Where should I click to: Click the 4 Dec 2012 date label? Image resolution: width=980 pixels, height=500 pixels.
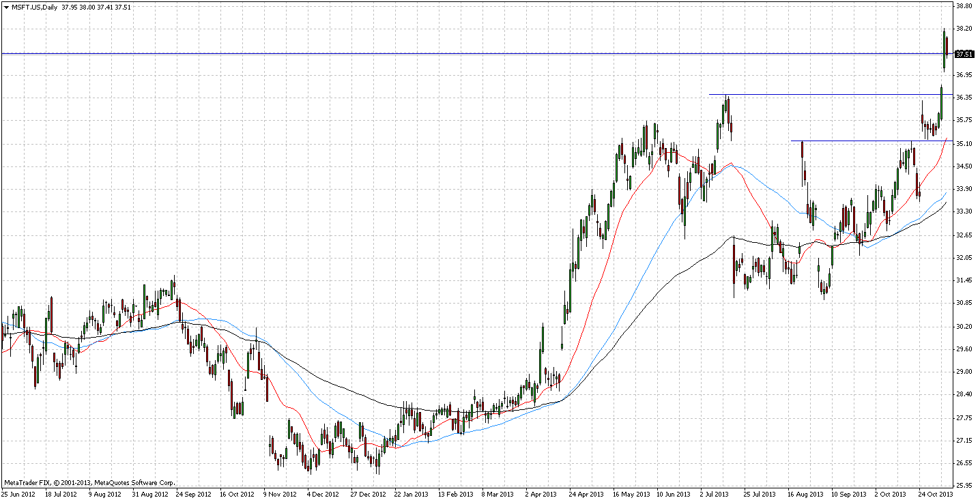[323, 494]
